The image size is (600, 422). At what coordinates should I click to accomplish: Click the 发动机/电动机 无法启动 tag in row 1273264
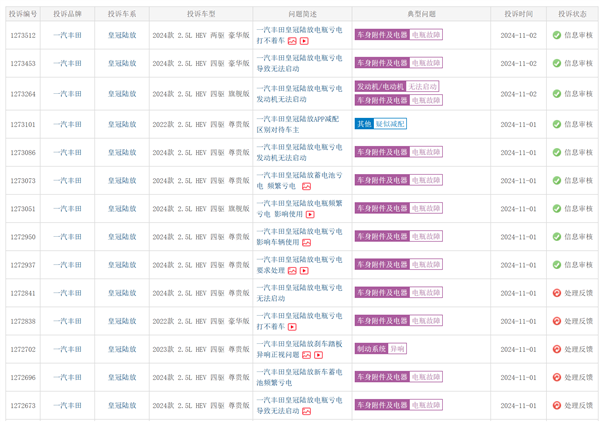point(397,86)
